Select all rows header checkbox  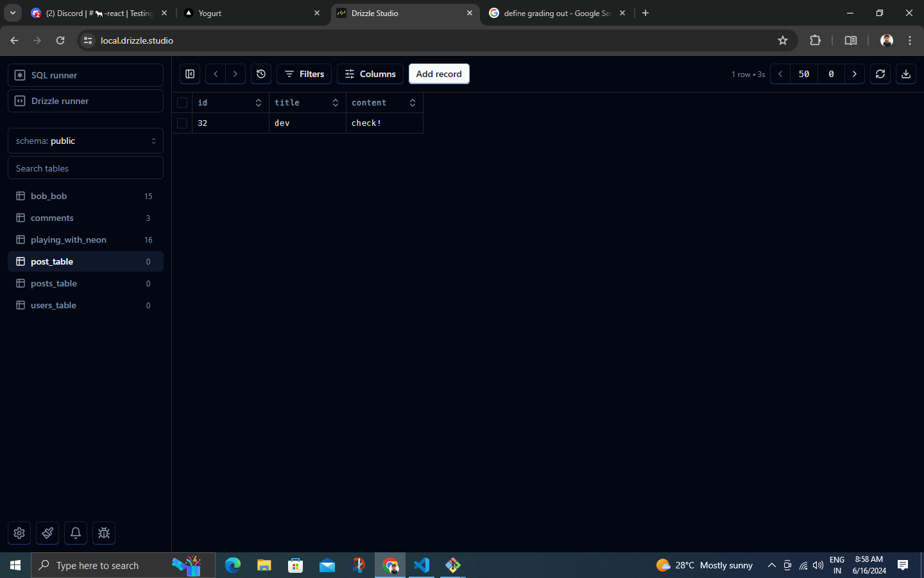pos(182,103)
